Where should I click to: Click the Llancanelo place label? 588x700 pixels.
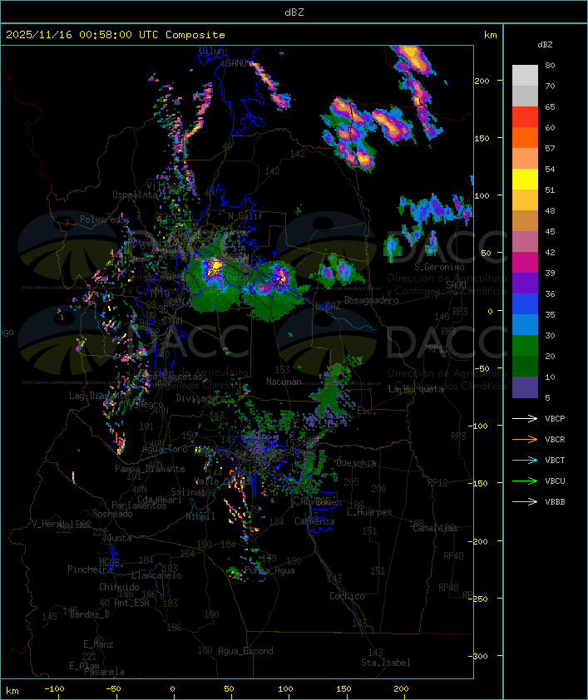click(x=156, y=575)
